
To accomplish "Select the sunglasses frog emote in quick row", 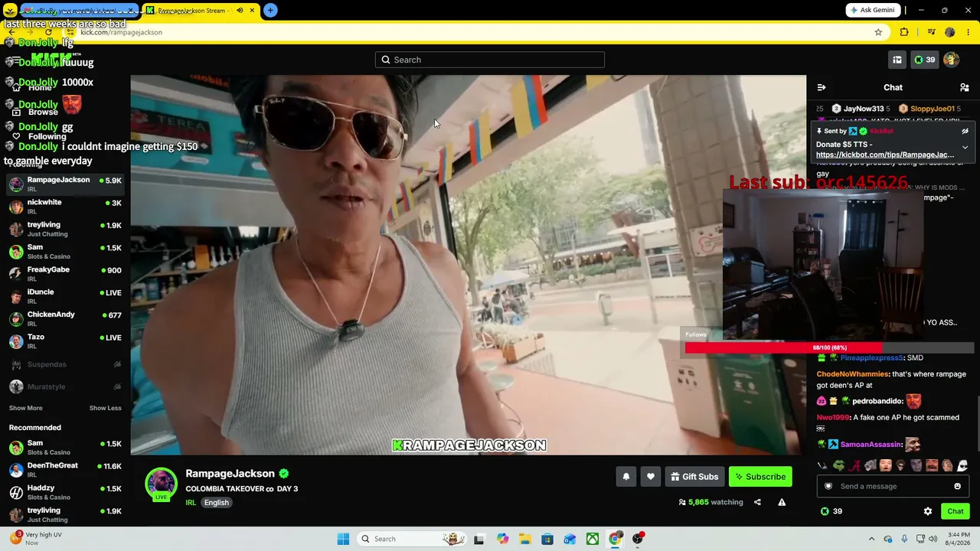I will pyautogui.click(x=838, y=465).
